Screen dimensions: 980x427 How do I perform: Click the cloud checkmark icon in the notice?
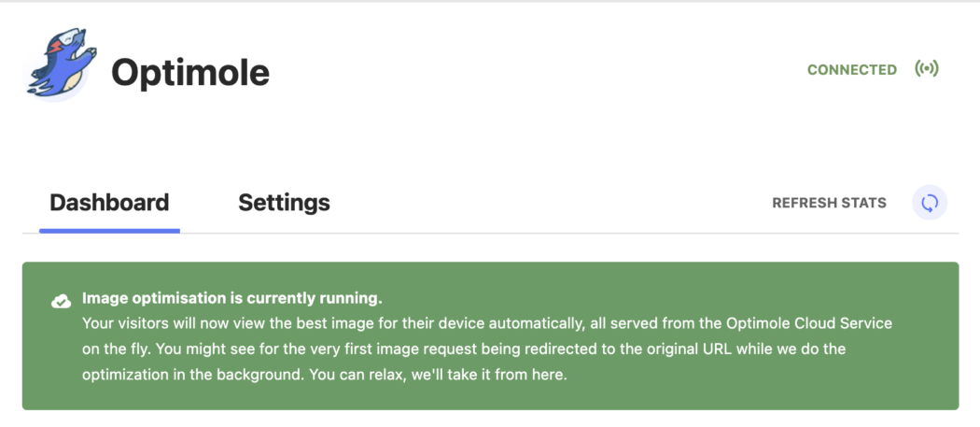point(61,302)
